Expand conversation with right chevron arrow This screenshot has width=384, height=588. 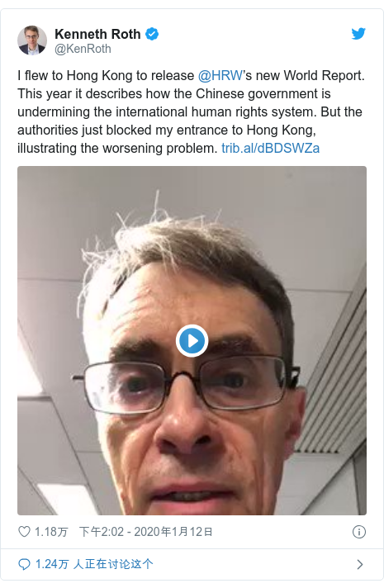(360, 564)
